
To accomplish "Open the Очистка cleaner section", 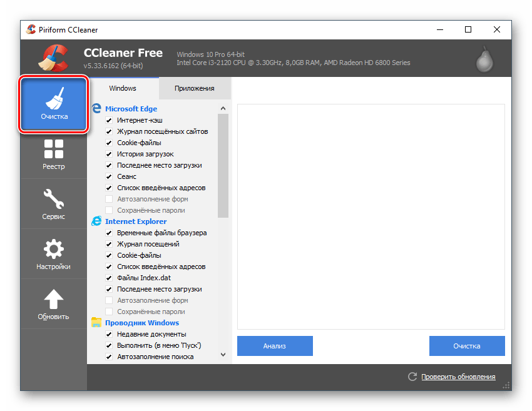I will 54,104.
